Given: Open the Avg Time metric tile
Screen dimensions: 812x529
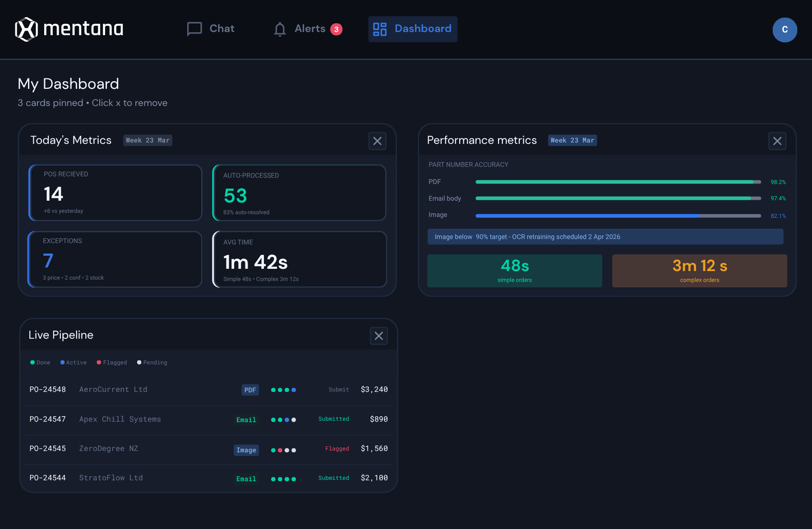Looking at the screenshot, I should pyautogui.click(x=300, y=259).
